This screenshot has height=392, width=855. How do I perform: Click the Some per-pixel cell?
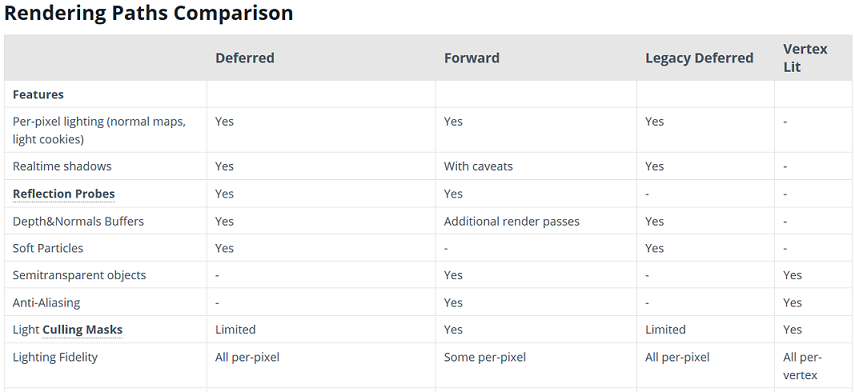tap(484, 358)
